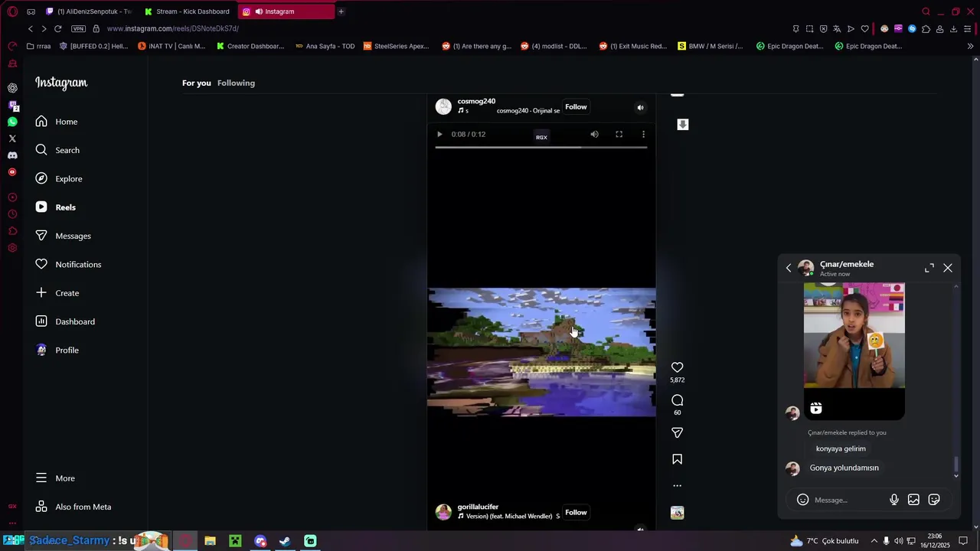This screenshot has height=551, width=980.
Task: Open weather widget 7°C Çok bulutlu
Action: (x=824, y=541)
